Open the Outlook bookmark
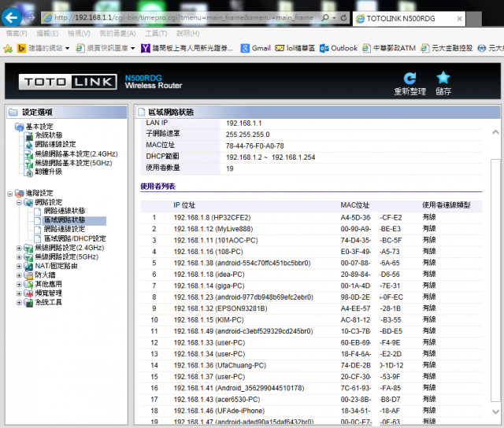The width and height of the screenshot is (504, 428). pos(339,48)
